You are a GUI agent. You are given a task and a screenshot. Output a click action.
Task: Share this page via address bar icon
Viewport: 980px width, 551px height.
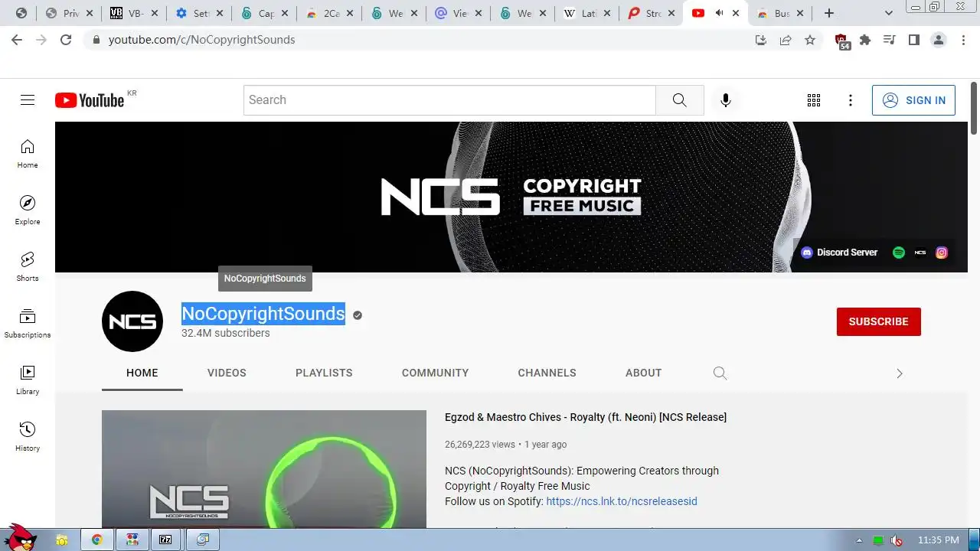[x=786, y=40]
